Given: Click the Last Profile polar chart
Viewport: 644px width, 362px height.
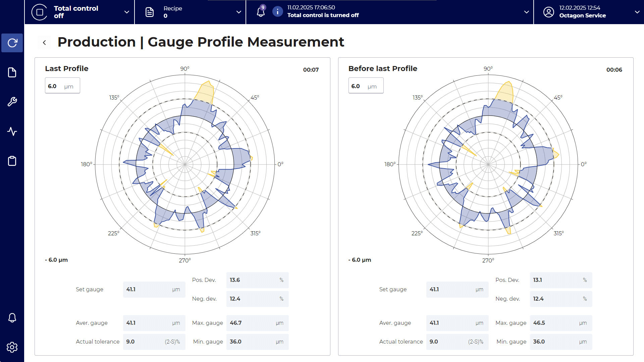Looking at the screenshot, I should pos(185,164).
